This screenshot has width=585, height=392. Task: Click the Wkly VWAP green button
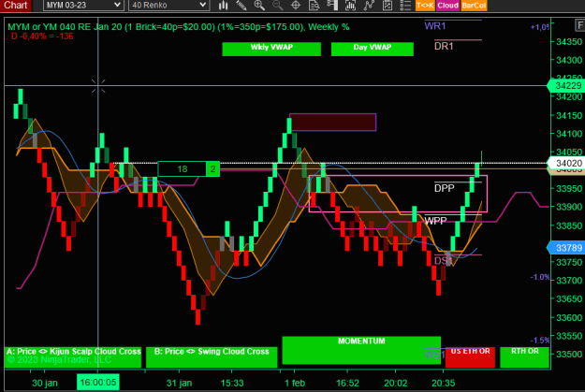271,49
